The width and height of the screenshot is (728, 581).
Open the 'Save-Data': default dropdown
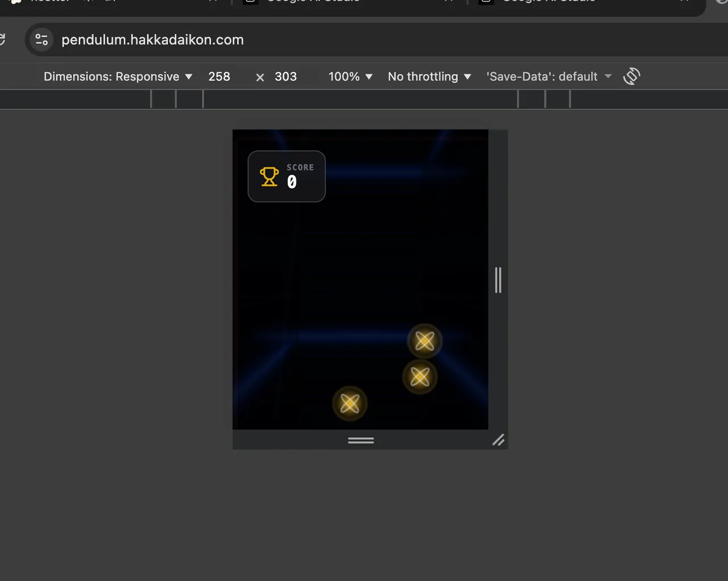point(549,77)
